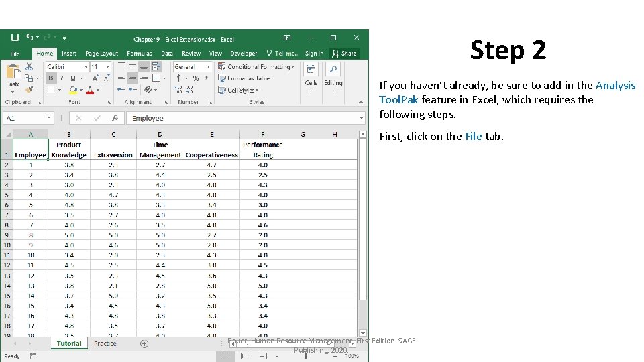Click the Share button
The width and height of the screenshot is (644, 362).
coord(345,54)
